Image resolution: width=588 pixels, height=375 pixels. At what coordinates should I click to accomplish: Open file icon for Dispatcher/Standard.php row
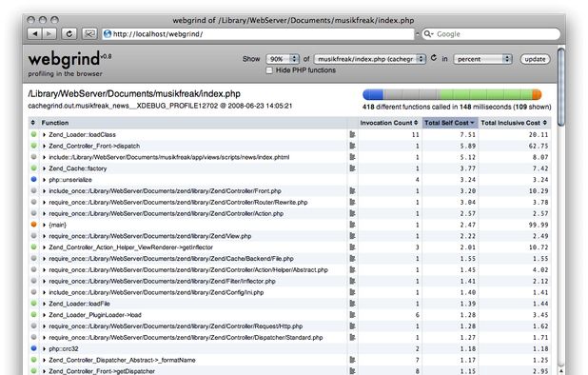(352, 338)
